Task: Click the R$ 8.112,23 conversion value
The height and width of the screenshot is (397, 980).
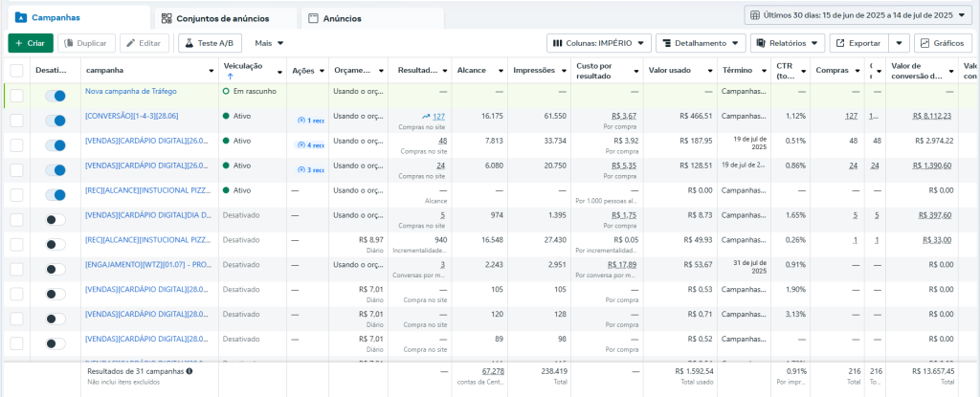Action: [x=932, y=117]
